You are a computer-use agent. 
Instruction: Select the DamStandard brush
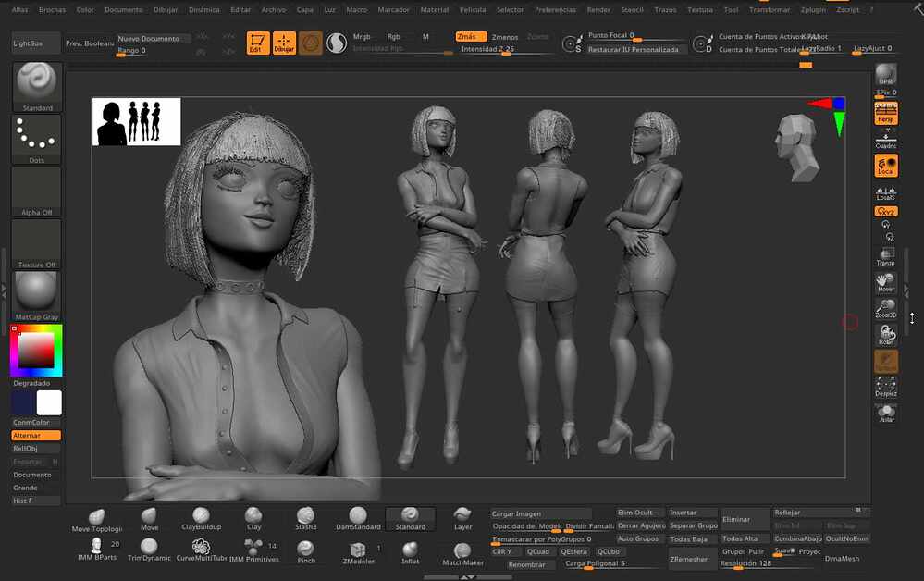(358, 519)
